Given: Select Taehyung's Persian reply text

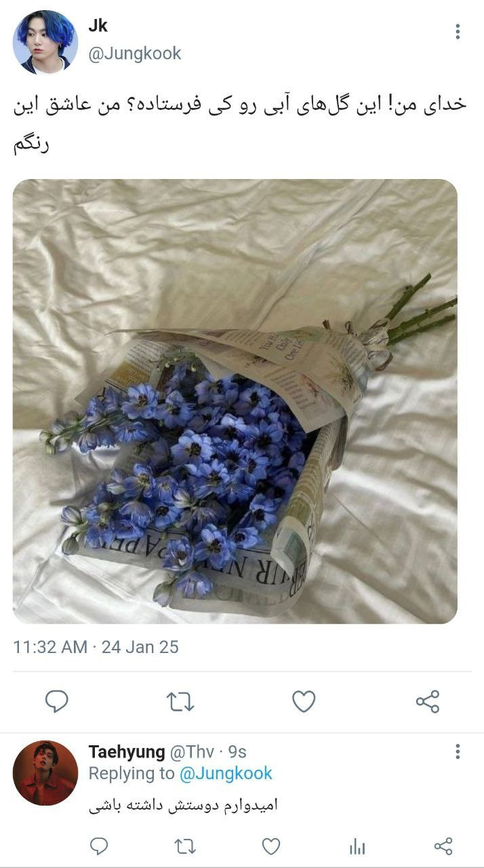Looking at the screenshot, I should click(184, 805).
